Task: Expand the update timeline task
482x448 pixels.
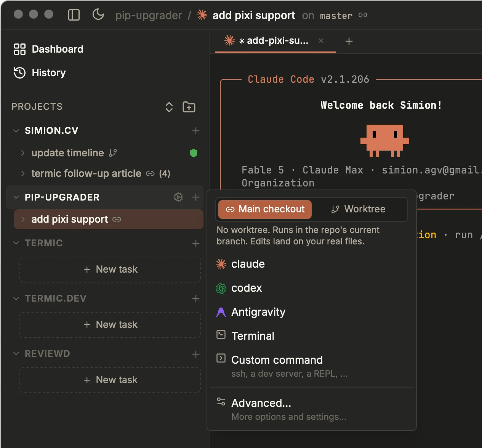Action: [x=23, y=153]
